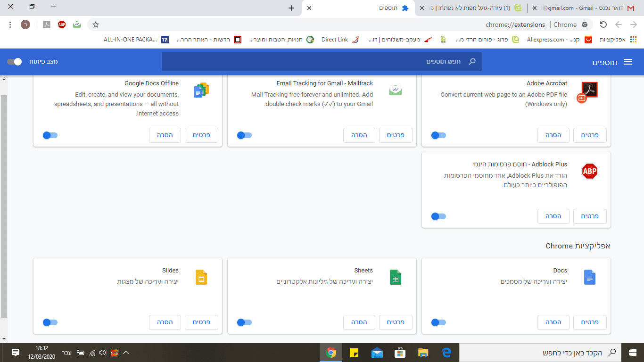Open Docs app details button
Viewport: 644px width, 362px height.
click(x=590, y=322)
